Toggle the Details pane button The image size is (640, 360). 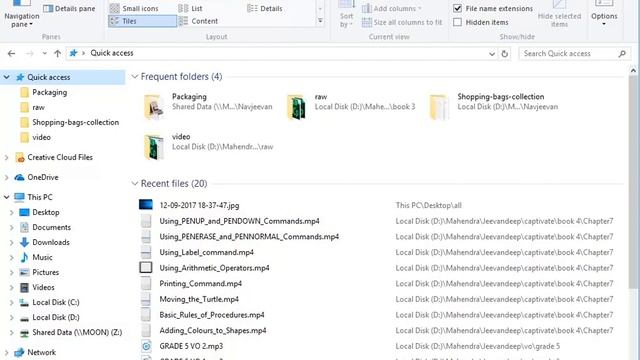(69, 9)
